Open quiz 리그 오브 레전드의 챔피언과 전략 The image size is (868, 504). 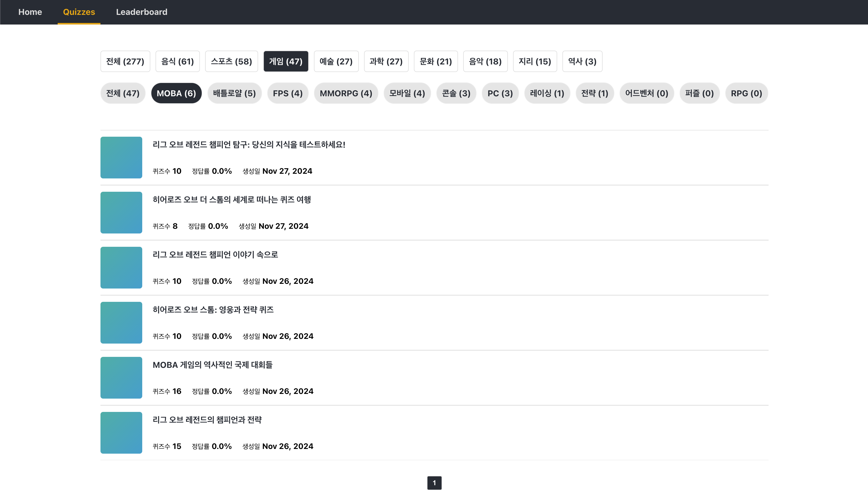[x=207, y=420]
